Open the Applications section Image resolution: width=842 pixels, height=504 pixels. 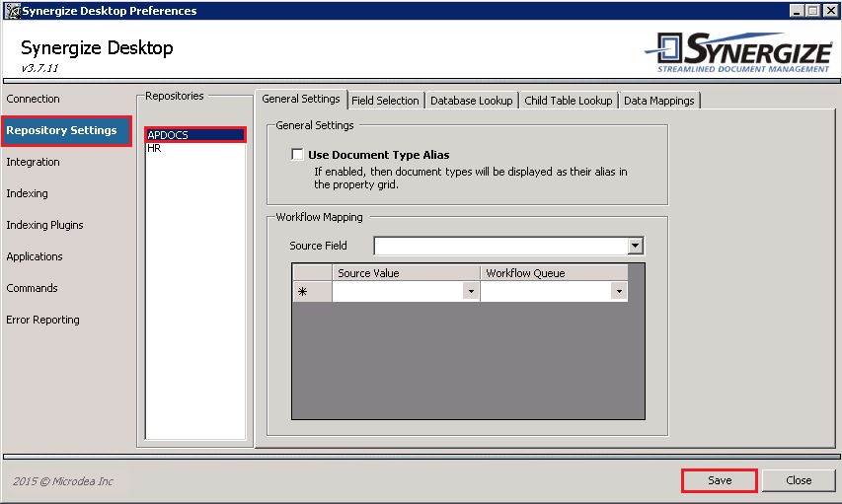click(35, 256)
